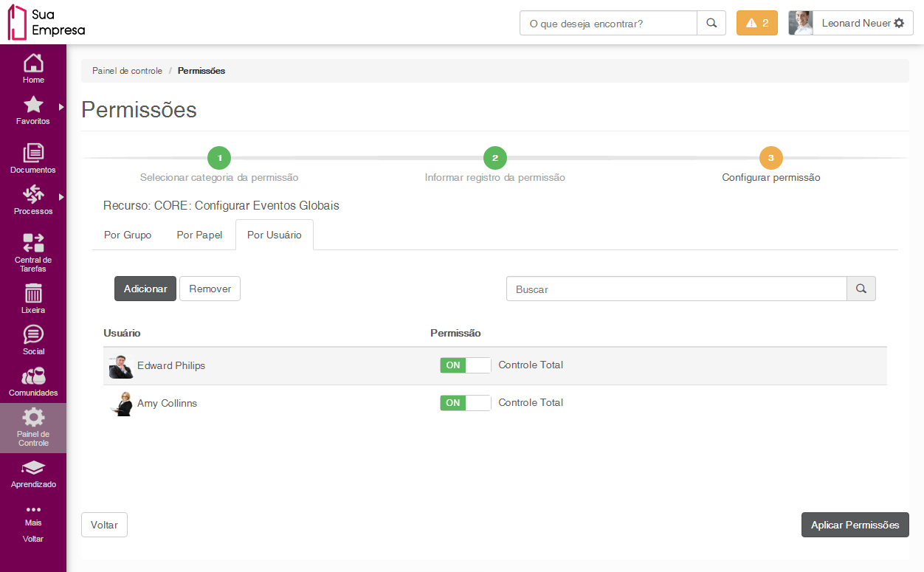Toggle Edward Philips permission switch

point(465,365)
